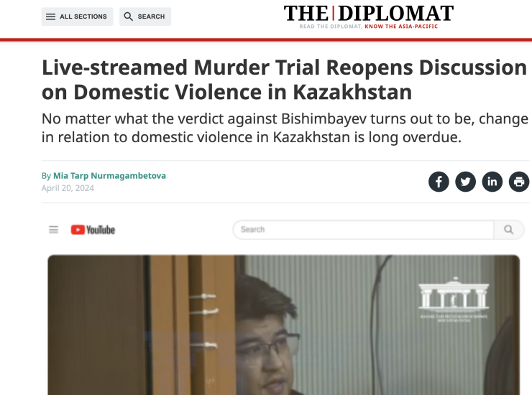Viewport: 532px width, 395px height.
Task: Click the article headline about Murder Trial
Action: click(284, 80)
